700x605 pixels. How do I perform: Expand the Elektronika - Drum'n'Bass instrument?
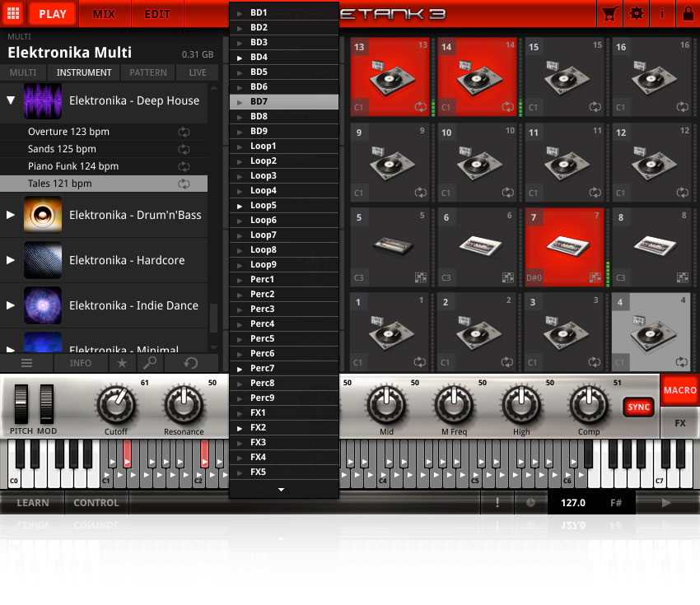11,215
